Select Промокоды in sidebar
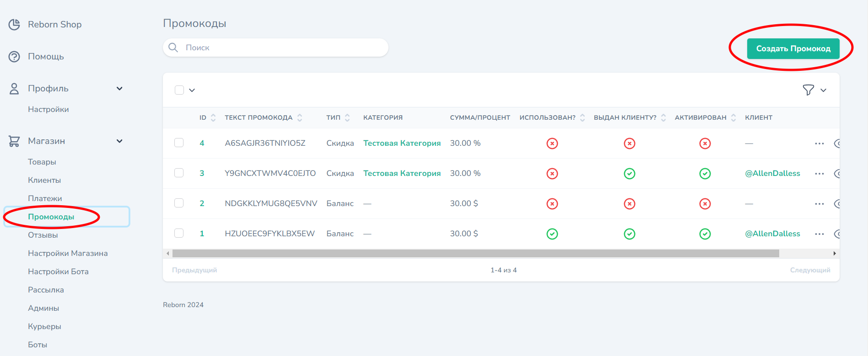Image resolution: width=868 pixels, height=356 pixels. coord(51,217)
